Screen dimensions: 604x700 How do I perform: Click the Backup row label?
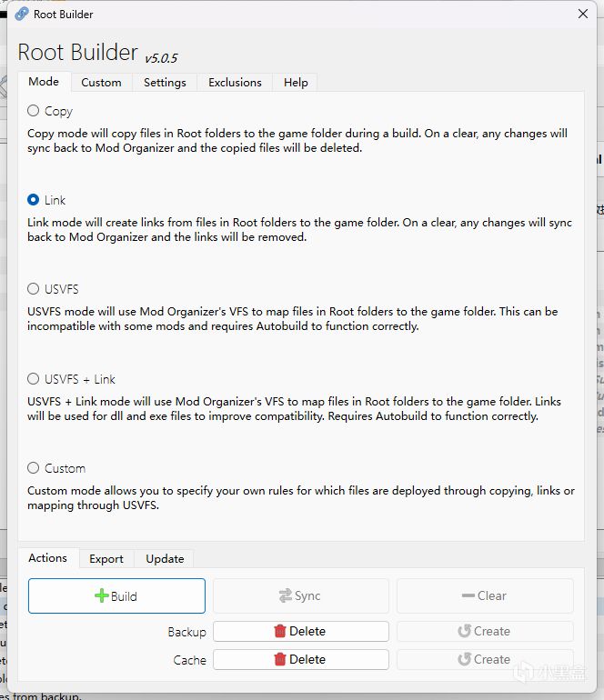pyautogui.click(x=186, y=632)
